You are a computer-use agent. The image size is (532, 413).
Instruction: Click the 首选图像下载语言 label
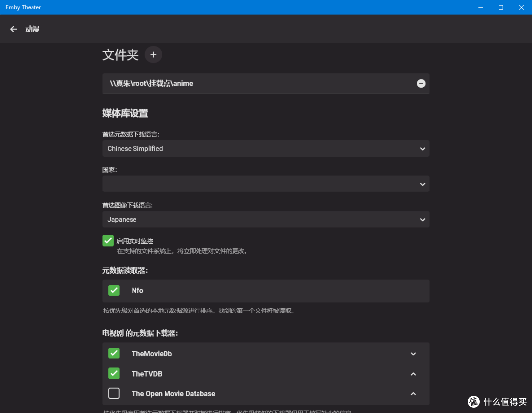point(127,205)
